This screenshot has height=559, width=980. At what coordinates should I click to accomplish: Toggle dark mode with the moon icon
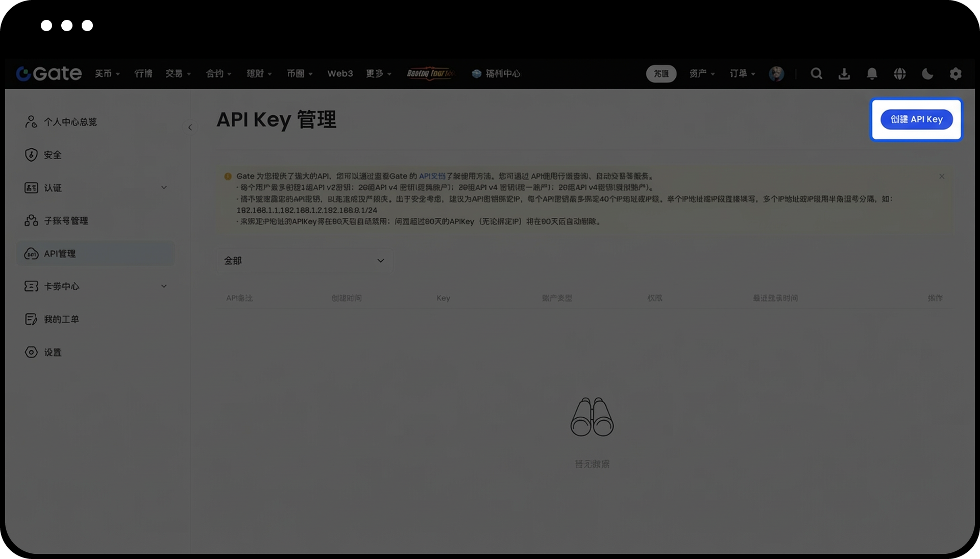pyautogui.click(x=927, y=73)
